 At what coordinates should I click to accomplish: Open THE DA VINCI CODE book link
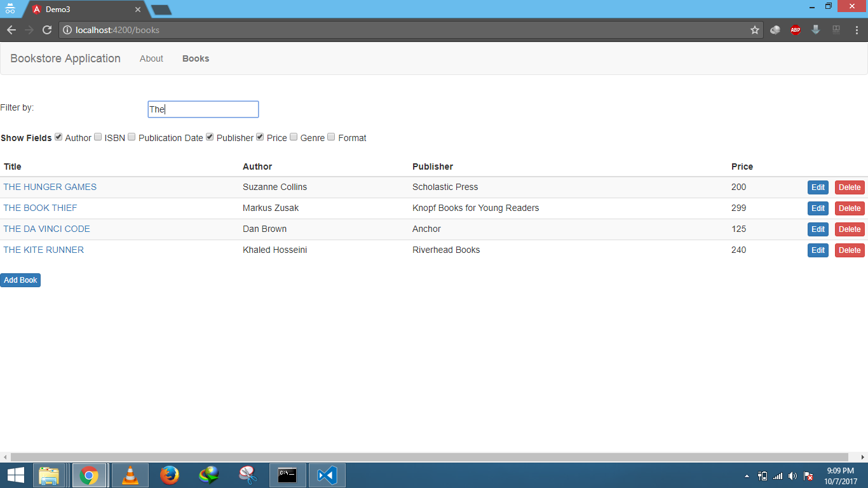pyautogui.click(x=47, y=229)
